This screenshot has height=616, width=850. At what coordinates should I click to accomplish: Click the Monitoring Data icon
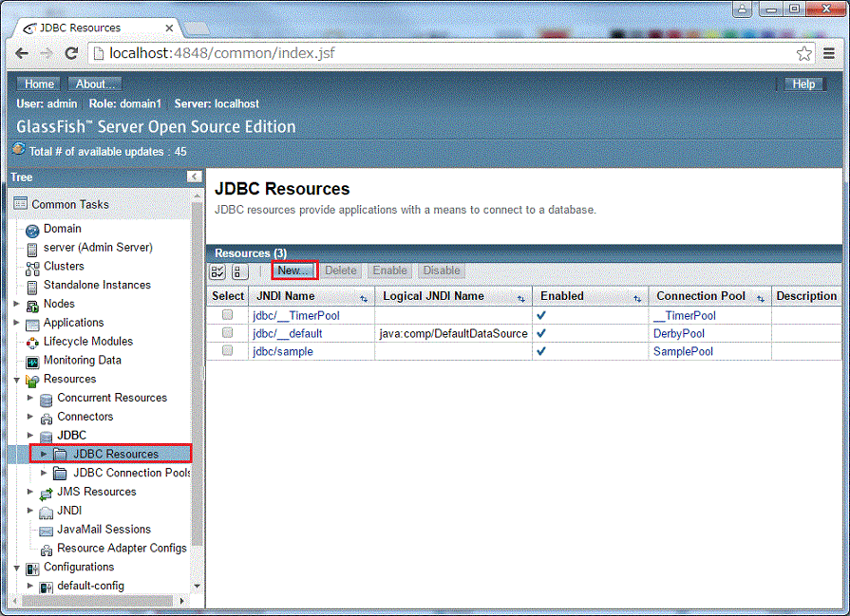tap(32, 362)
